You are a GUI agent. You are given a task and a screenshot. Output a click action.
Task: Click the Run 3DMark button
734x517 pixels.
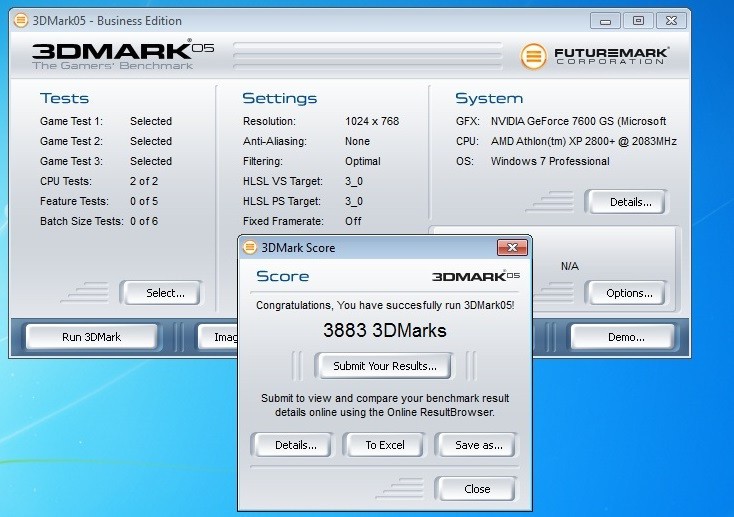tap(91, 337)
